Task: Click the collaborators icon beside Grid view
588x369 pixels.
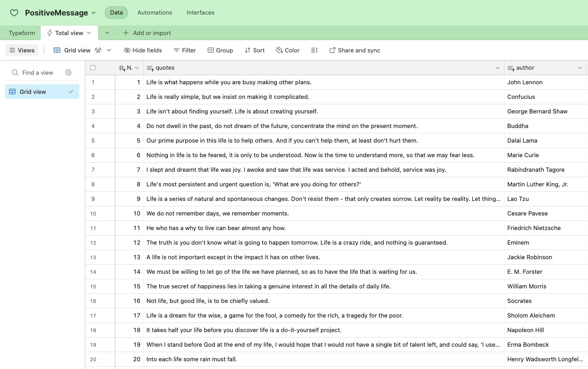Action: coord(98,50)
